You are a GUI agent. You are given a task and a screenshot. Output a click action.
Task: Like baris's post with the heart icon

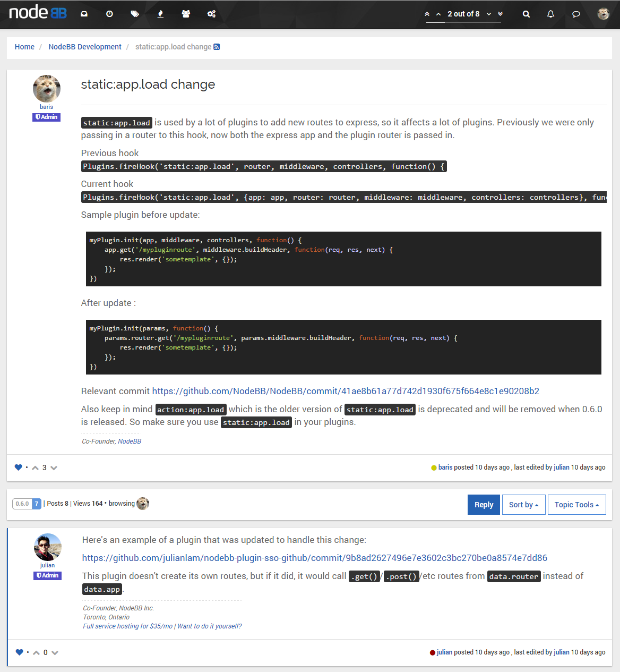(x=18, y=467)
